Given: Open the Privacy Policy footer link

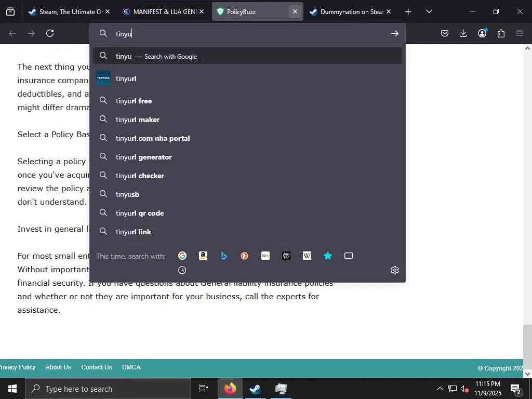Looking at the screenshot, I should pyautogui.click(x=17, y=367).
